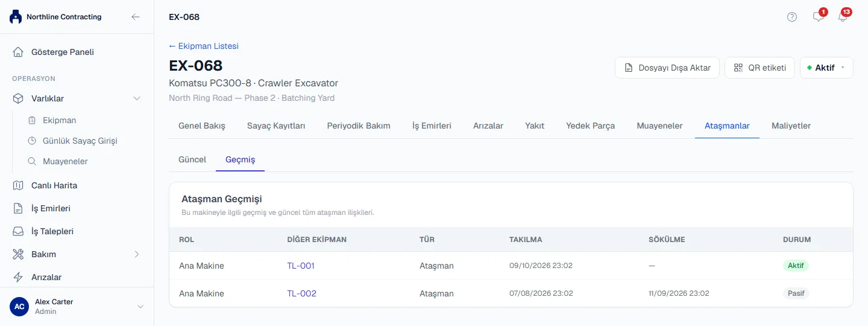This screenshot has height=326, width=868.
Task: Click the Gösterge Paneli home icon
Action: pyautogui.click(x=19, y=52)
